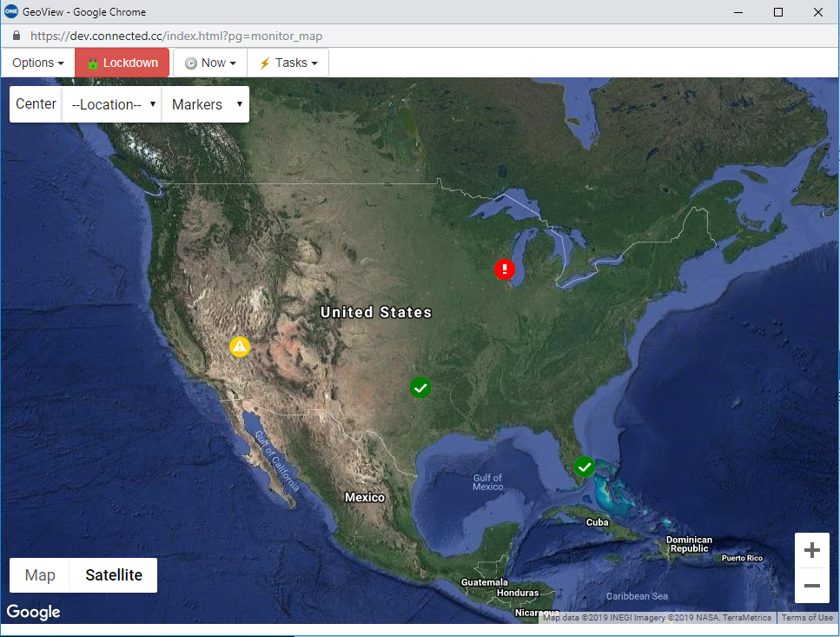The height and width of the screenshot is (637, 840).
Task: Open the Options menu
Action: pyautogui.click(x=37, y=63)
